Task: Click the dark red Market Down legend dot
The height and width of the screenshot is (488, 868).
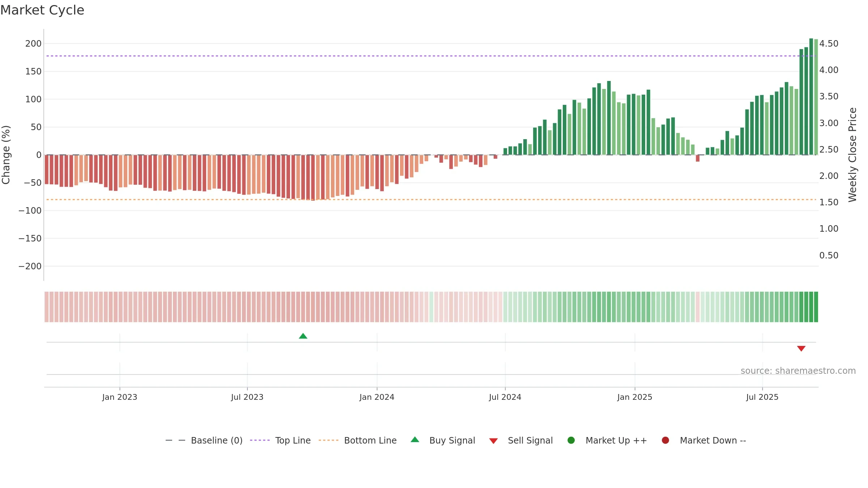Action: 665,440
